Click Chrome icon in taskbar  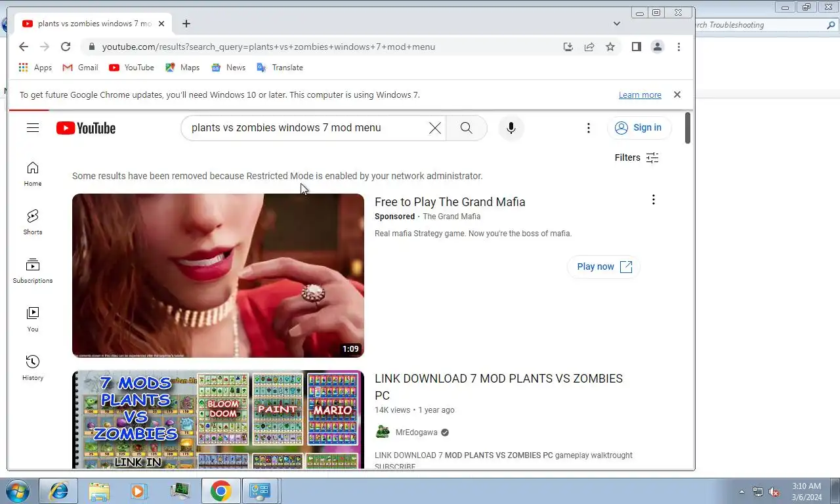(x=220, y=491)
